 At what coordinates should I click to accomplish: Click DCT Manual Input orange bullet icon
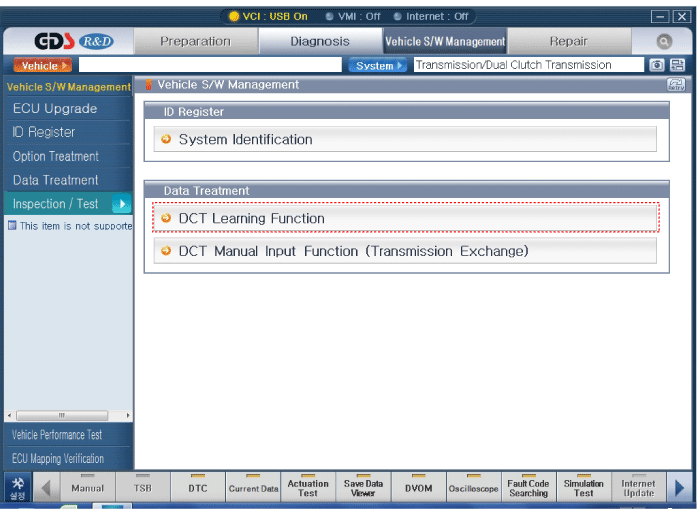point(166,251)
